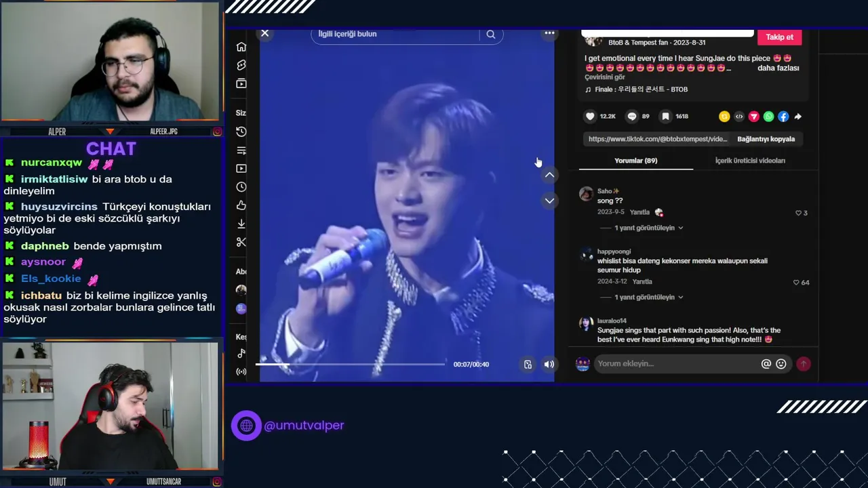Open the Playlists icon in sidebar

point(241,150)
